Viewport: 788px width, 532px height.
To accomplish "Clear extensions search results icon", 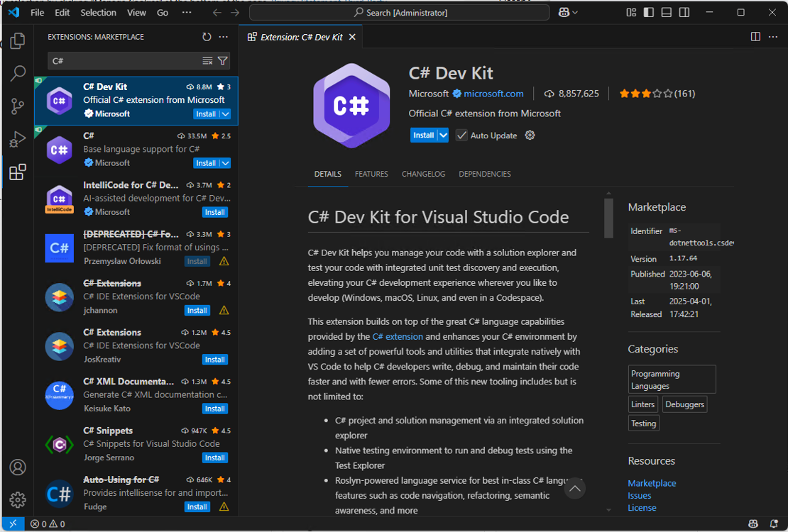I will coord(207,61).
